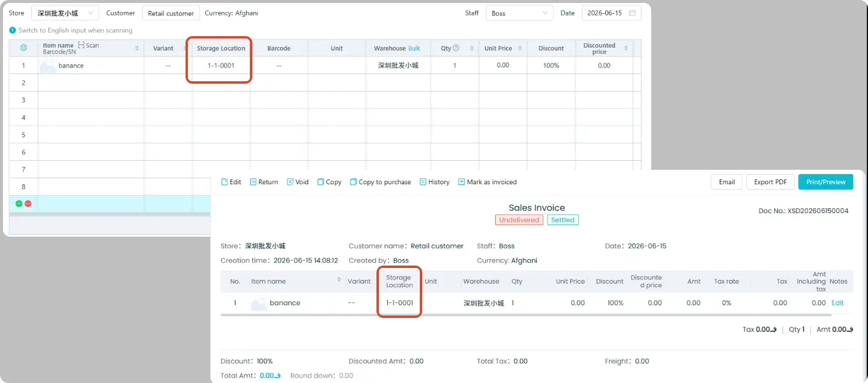
Task: Sort by Item name column in entry table
Action: (x=137, y=48)
